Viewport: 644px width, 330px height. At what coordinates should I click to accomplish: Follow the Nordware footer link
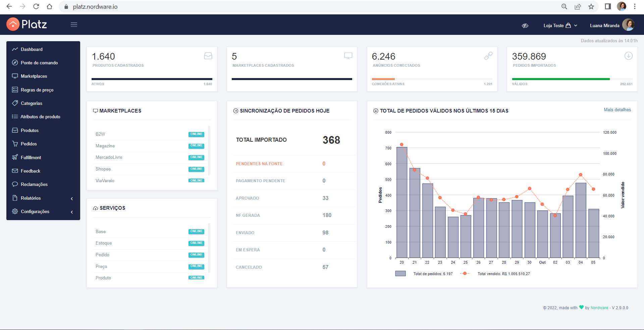click(599, 308)
